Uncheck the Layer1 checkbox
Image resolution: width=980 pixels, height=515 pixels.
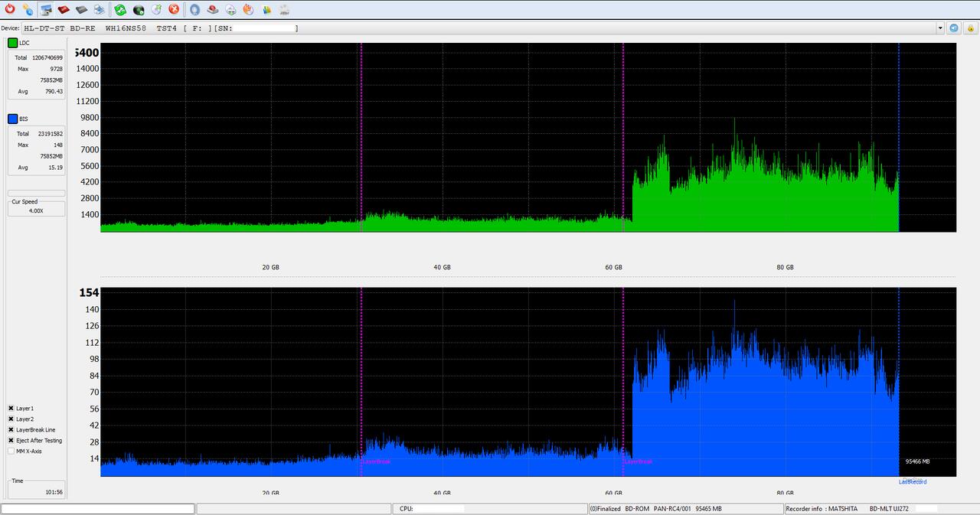coord(11,409)
